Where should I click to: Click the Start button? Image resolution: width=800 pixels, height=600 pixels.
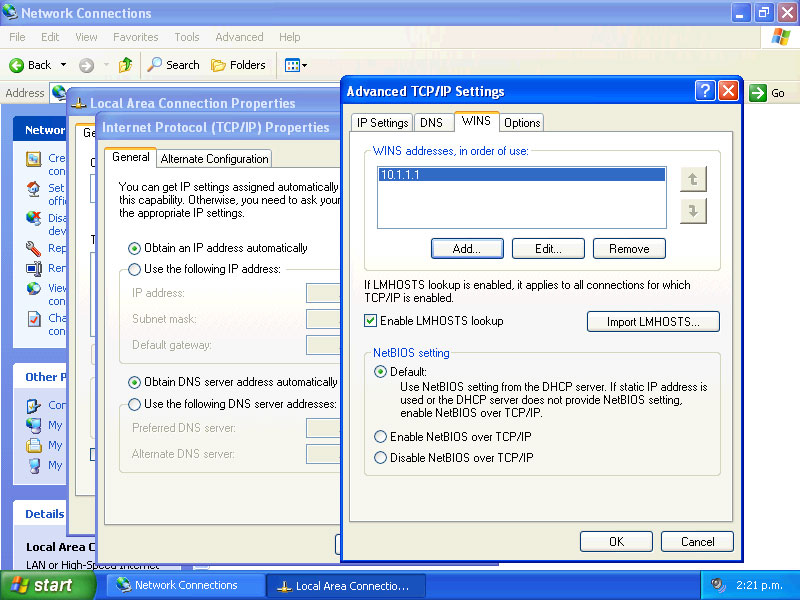[x=48, y=585]
